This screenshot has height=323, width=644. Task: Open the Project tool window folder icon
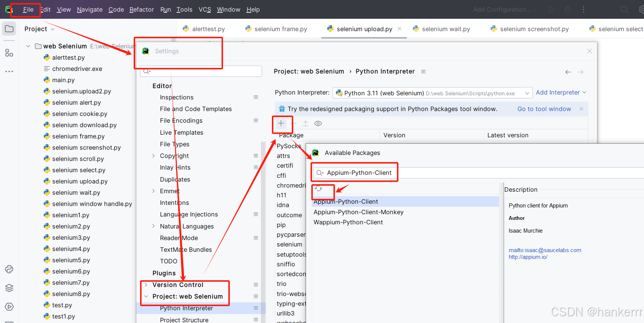click(x=9, y=29)
